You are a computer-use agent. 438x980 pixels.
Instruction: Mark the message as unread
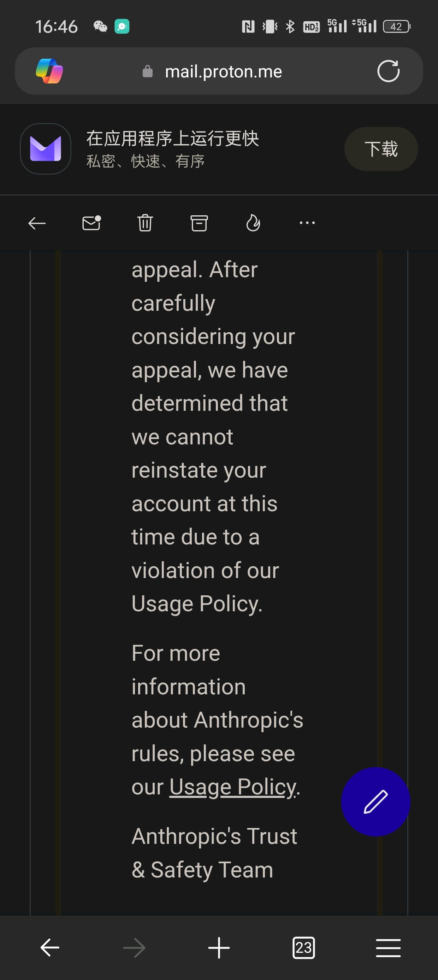pyautogui.click(x=91, y=223)
